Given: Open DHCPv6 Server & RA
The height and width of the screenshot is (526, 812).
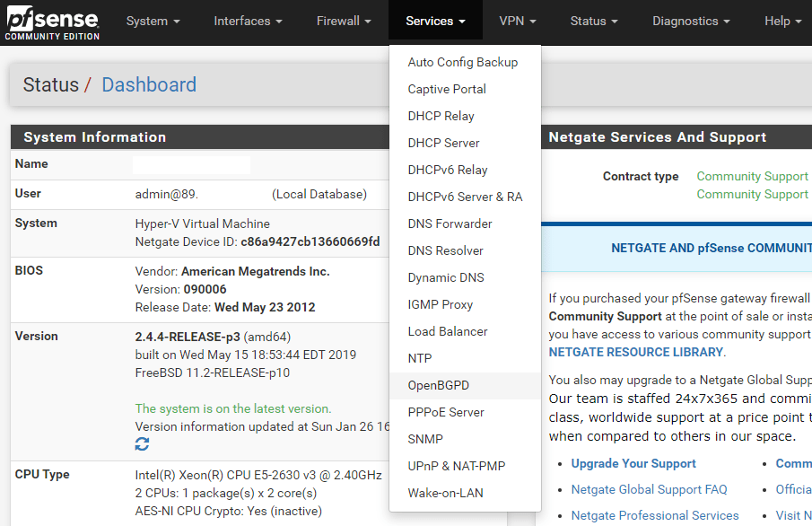Looking at the screenshot, I should pyautogui.click(x=465, y=197).
